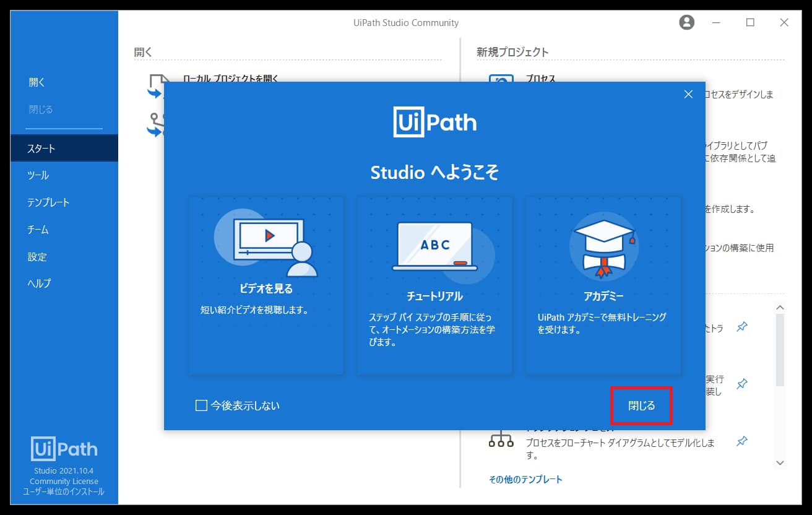The width and height of the screenshot is (812, 515).
Task: Click the その他のテンプレート link
Action: [x=525, y=479]
